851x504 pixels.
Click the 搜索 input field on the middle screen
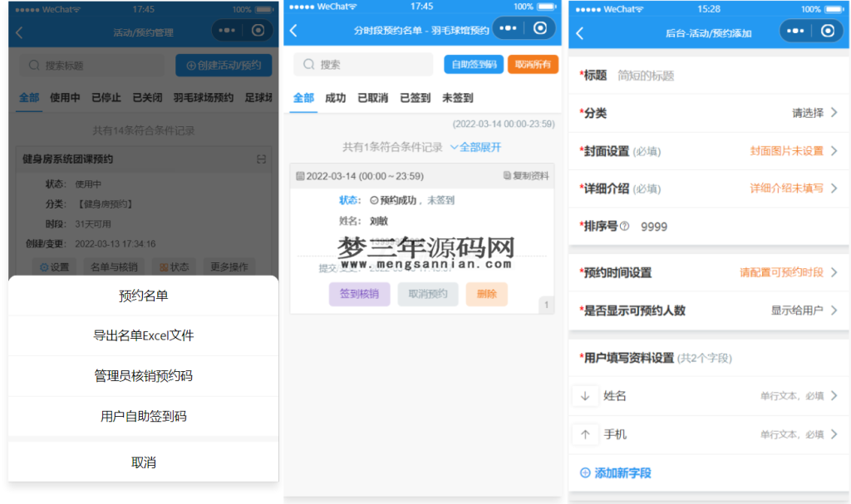(x=366, y=64)
